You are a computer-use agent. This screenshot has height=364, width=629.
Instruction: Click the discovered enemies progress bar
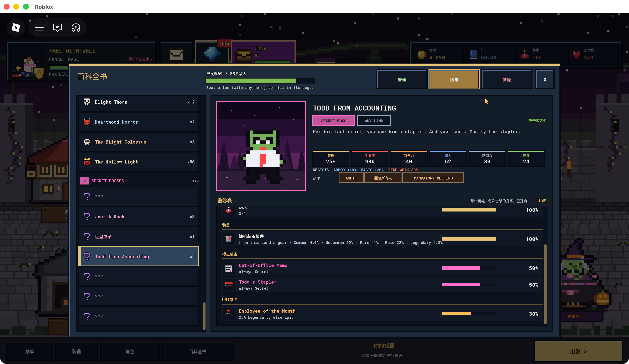coord(260,81)
